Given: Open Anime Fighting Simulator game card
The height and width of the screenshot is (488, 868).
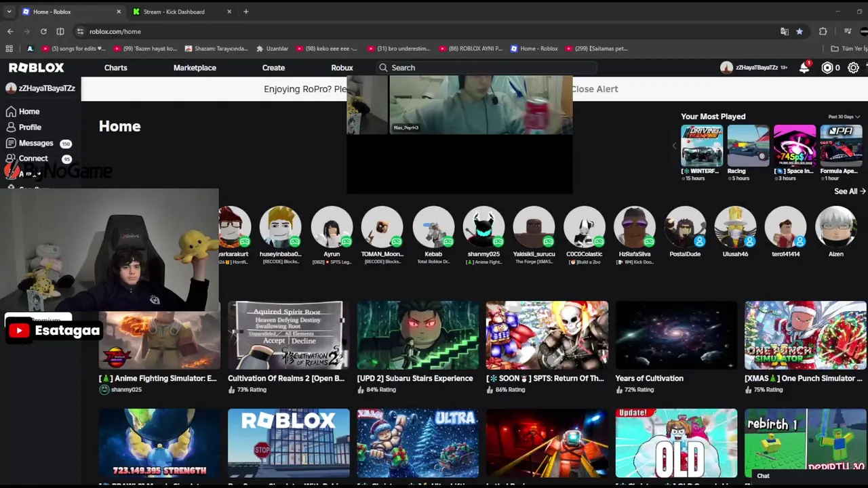Looking at the screenshot, I should (x=159, y=347).
